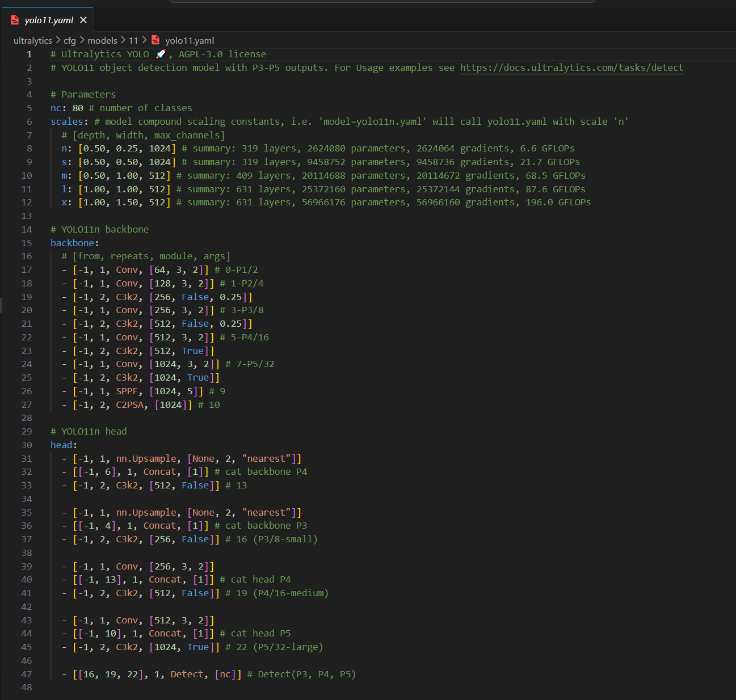Viewport: 736px width, 700px height.
Task: Select the yolo11.yaml editor tab
Action: 47,20
